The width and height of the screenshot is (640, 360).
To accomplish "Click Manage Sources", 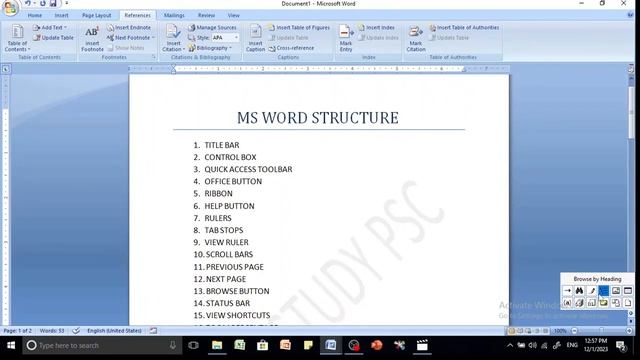I will point(212,27).
